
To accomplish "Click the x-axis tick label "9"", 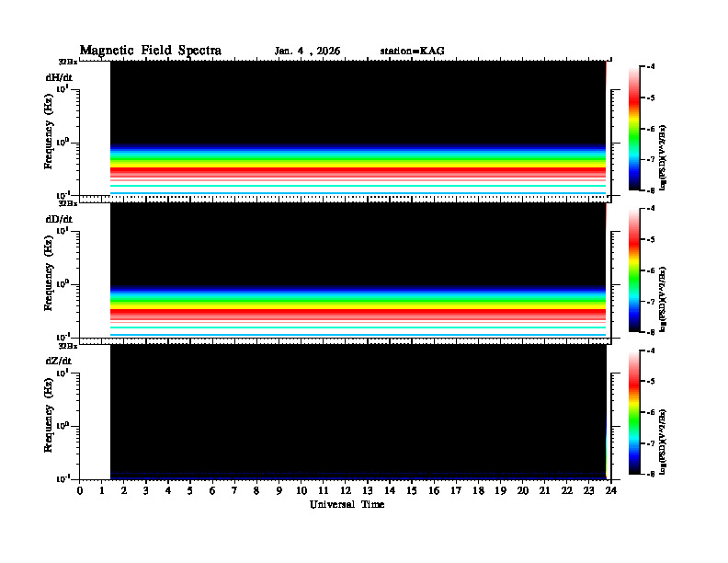I will tap(279, 490).
